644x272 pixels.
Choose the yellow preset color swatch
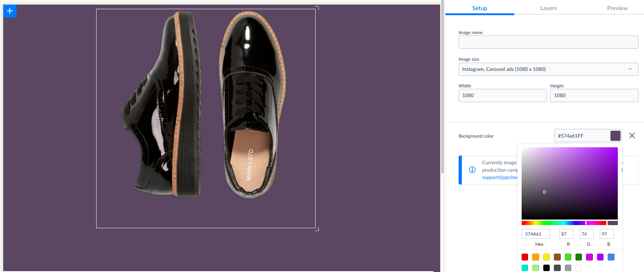point(546,257)
